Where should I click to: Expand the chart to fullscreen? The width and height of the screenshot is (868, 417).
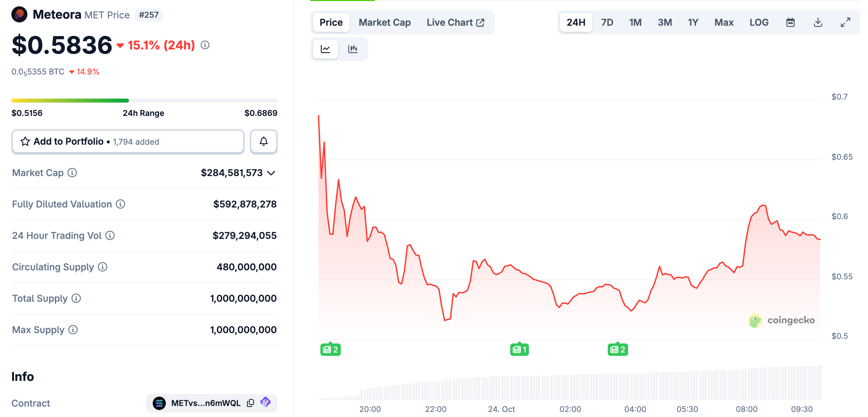pyautogui.click(x=845, y=23)
